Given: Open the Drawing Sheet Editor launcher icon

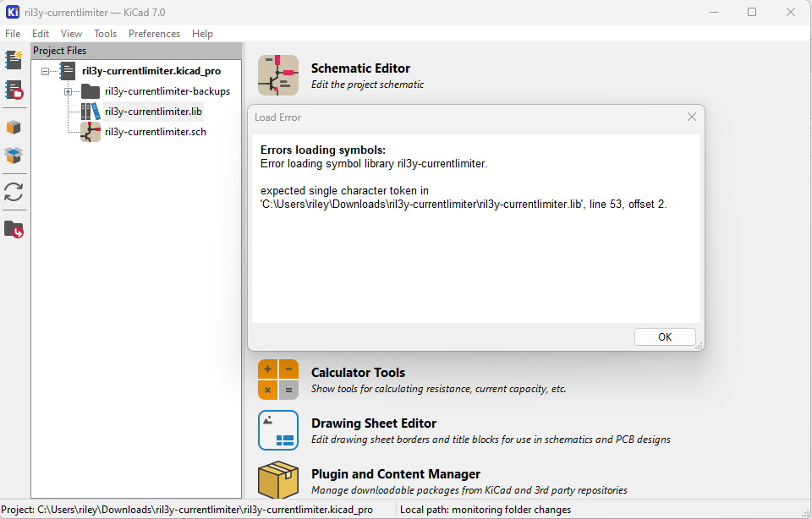Looking at the screenshot, I should [x=278, y=430].
